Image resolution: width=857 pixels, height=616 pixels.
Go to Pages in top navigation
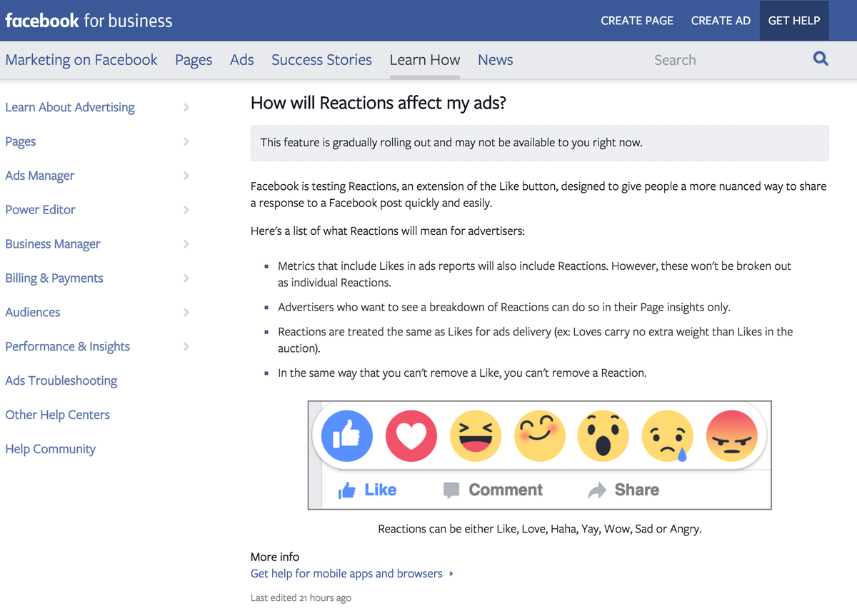(194, 60)
